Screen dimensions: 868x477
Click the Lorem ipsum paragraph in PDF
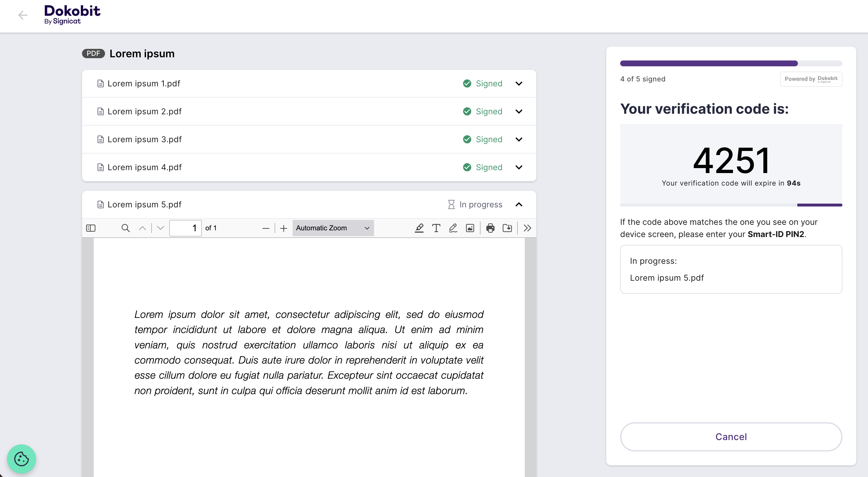(309, 352)
